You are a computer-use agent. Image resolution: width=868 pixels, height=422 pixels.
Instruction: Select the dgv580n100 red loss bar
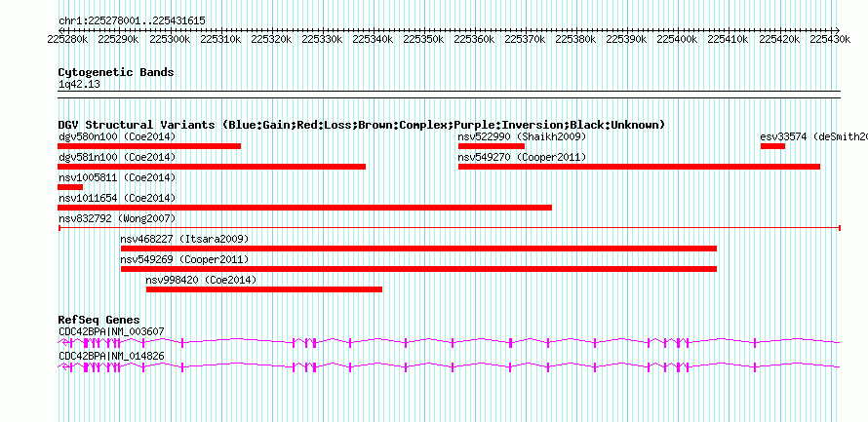[x=149, y=146]
